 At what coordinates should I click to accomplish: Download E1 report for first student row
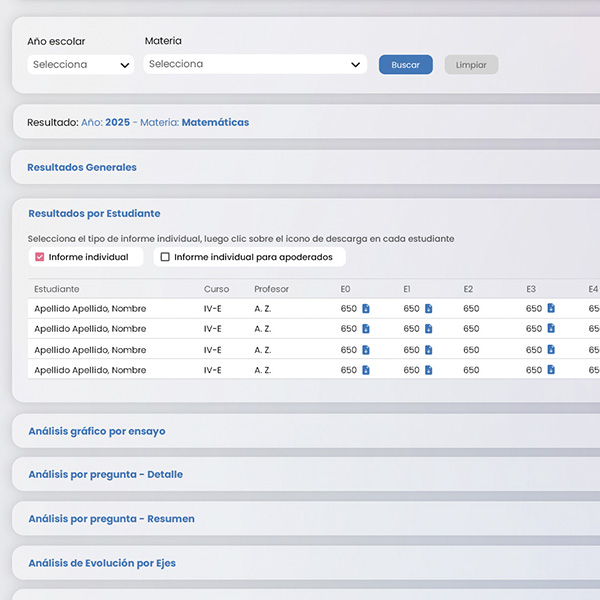(x=429, y=309)
